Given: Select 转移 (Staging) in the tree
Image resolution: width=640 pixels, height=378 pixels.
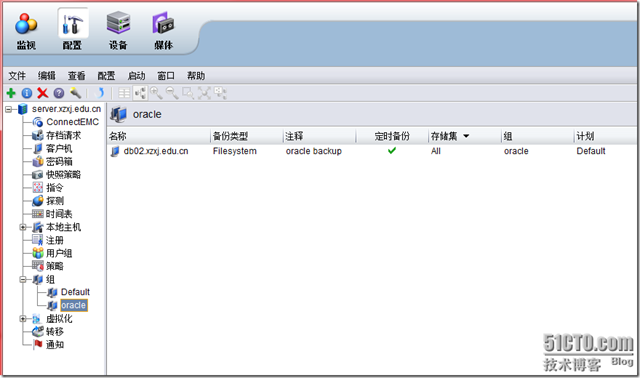Looking at the screenshot, I should 54,331.
